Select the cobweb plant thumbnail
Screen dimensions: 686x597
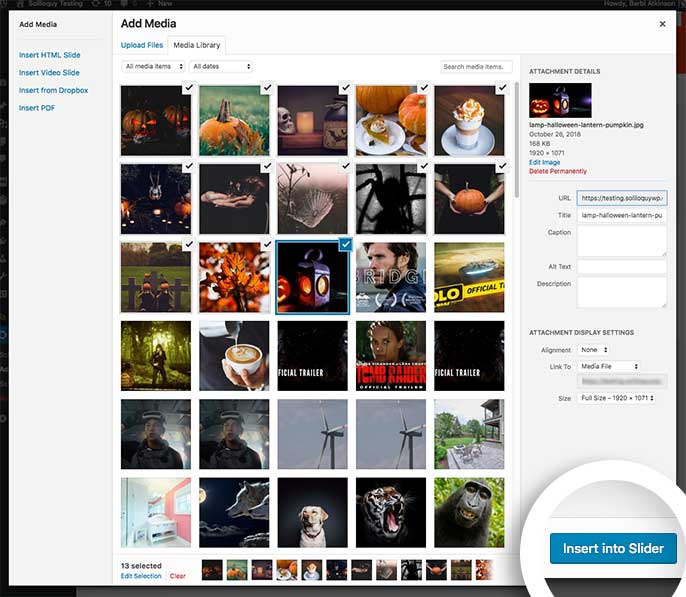click(312, 199)
